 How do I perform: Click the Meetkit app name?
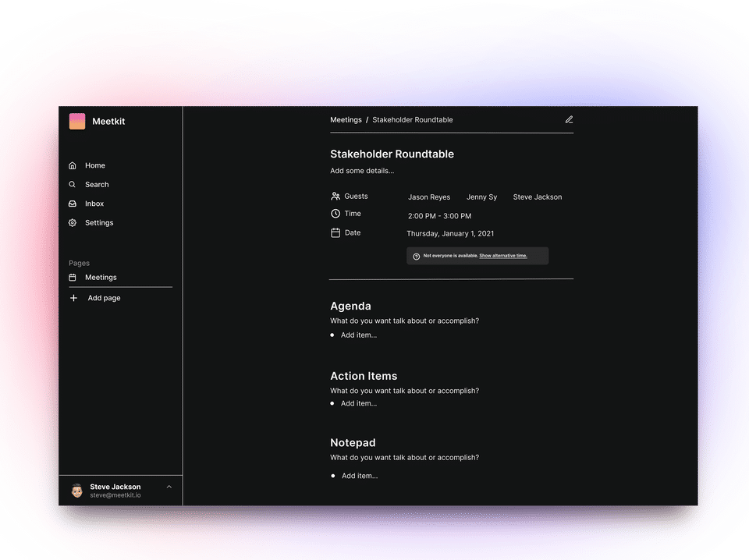coord(108,121)
